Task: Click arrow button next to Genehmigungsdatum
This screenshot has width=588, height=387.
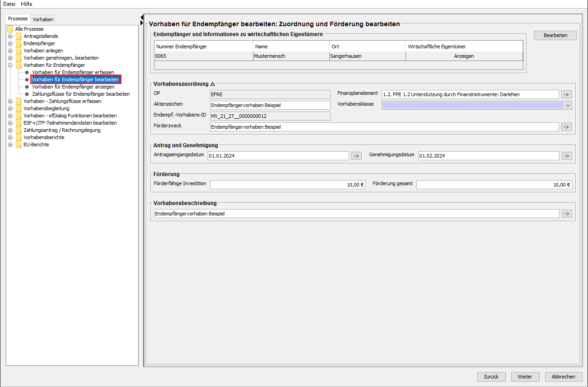Action: point(567,156)
